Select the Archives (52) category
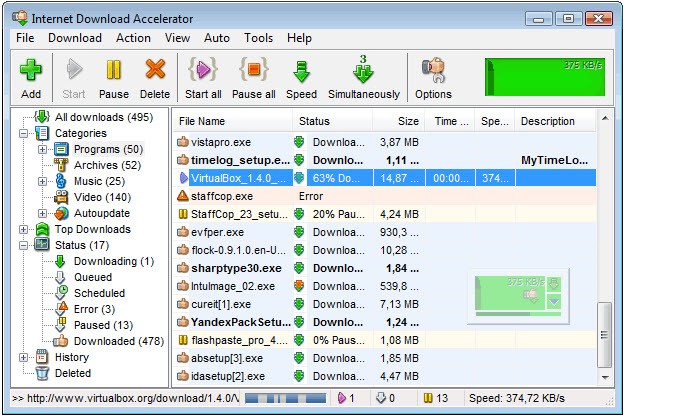Screen dimensions: 691x420 [107, 165]
